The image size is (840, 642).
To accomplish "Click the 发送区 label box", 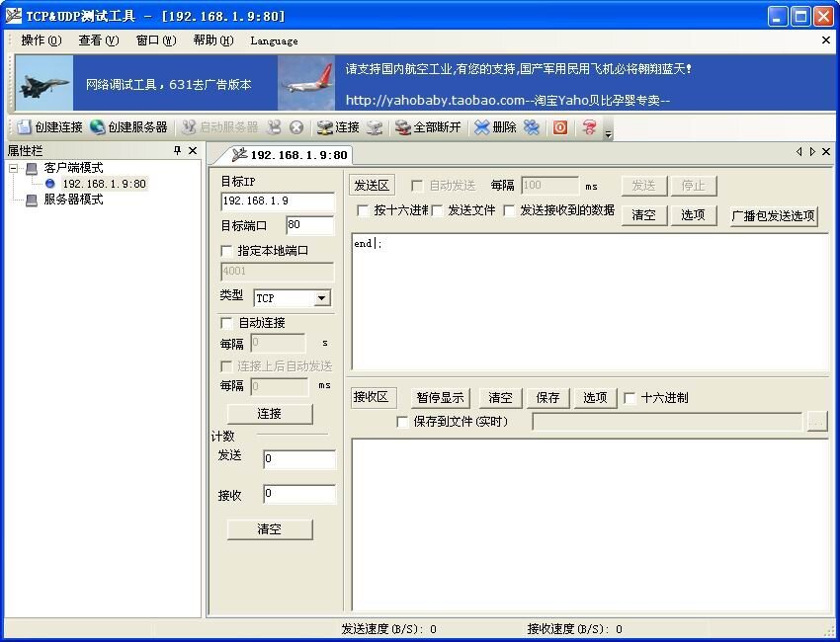I will pyautogui.click(x=372, y=186).
